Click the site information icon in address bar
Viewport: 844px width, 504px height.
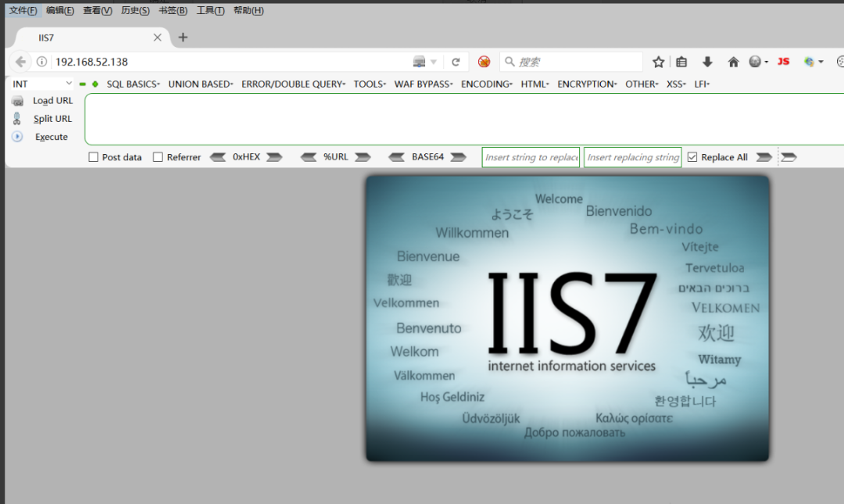42,62
